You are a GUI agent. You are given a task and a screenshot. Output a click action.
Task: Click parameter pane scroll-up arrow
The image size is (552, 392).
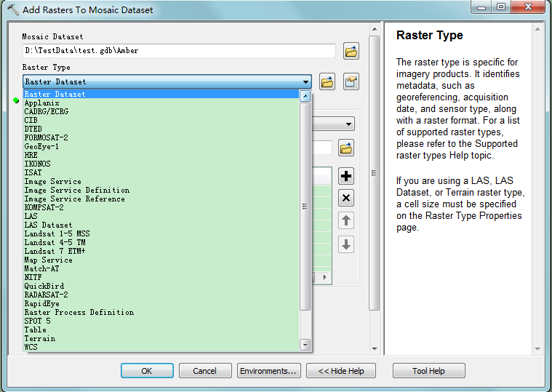(x=375, y=29)
